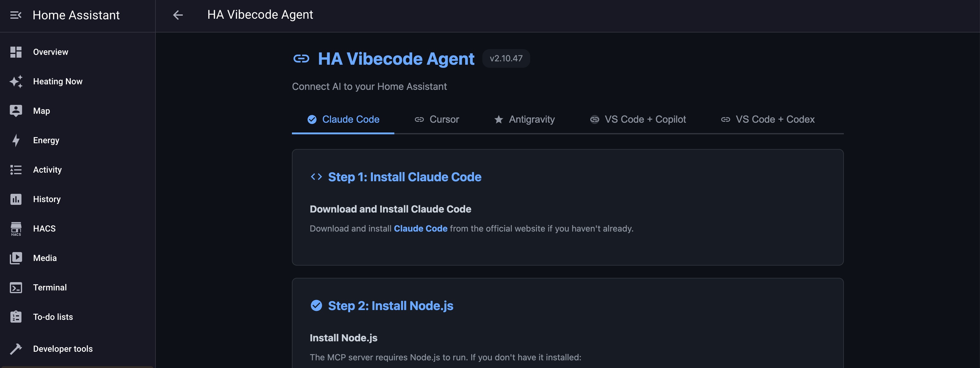Click the Install Node.js subheading
Screen dimensions: 980x368
pyautogui.click(x=343, y=338)
